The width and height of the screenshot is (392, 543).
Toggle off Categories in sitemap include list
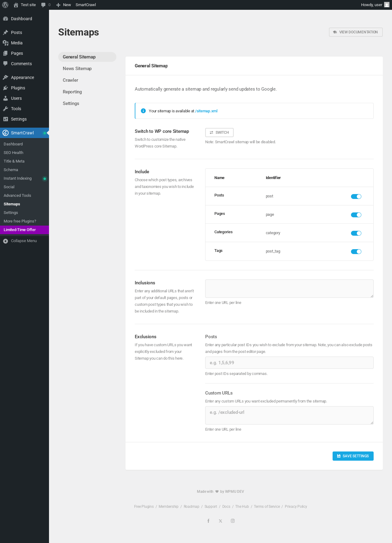pos(356,233)
